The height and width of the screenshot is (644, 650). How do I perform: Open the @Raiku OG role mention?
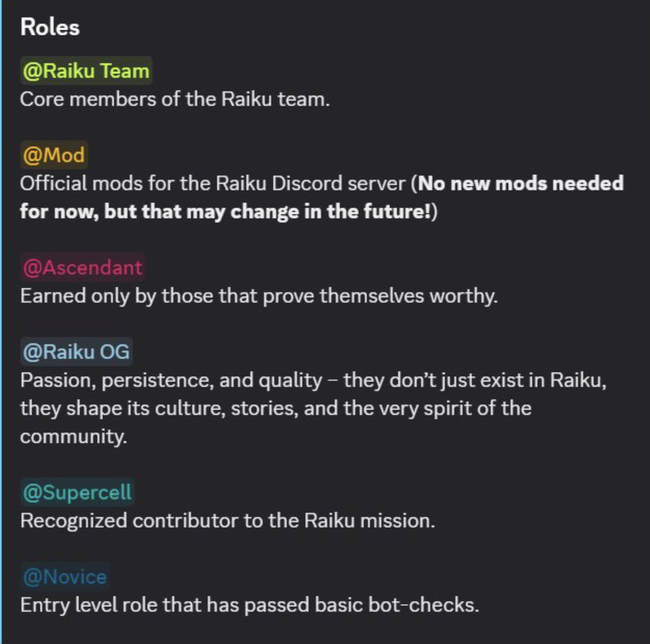point(76,352)
